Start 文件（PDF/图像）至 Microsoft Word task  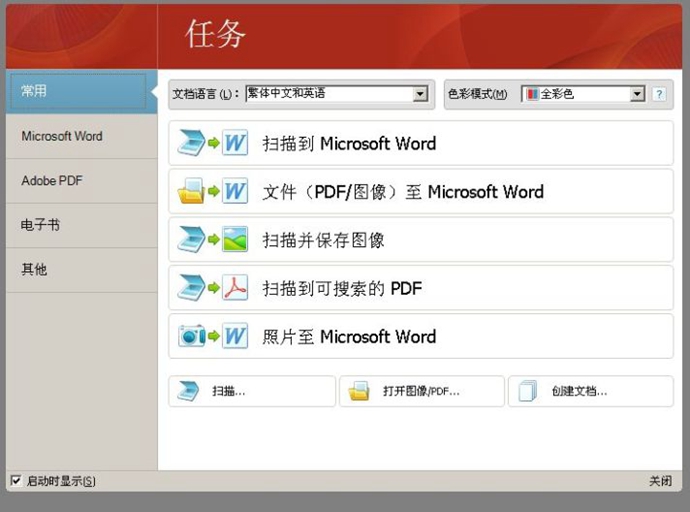[421, 191]
